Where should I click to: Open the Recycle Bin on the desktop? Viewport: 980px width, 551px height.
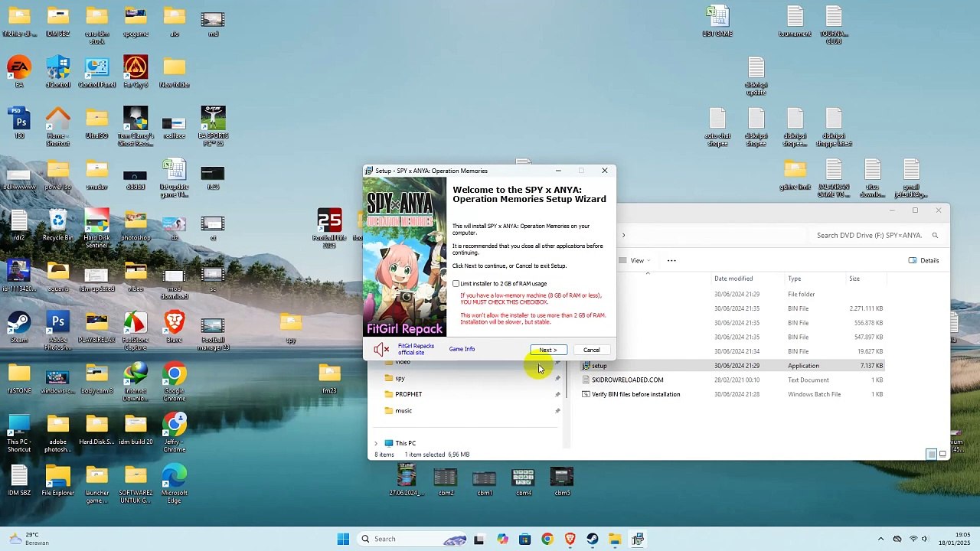(58, 225)
